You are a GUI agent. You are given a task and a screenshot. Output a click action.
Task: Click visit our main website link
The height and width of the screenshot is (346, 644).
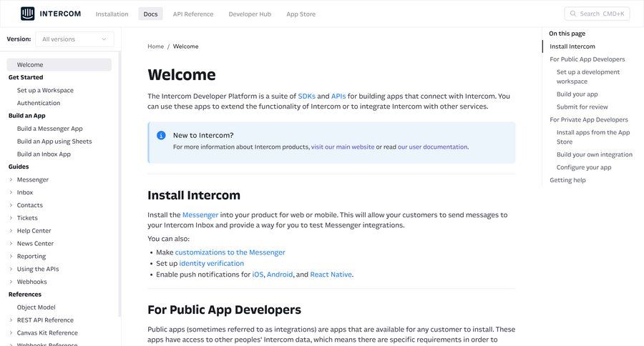pyautogui.click(x=343, y=147)
